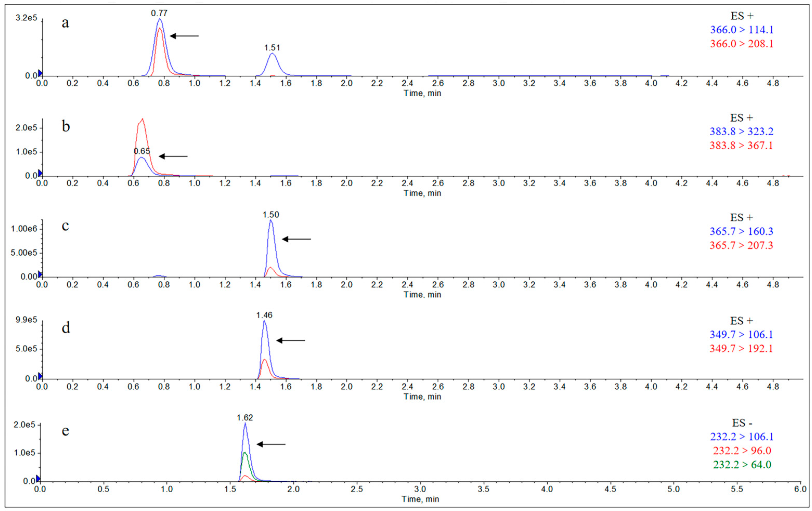Click the apex of the blue 1.51 peak in panel a
812x511 pixels.
point(272,53)
